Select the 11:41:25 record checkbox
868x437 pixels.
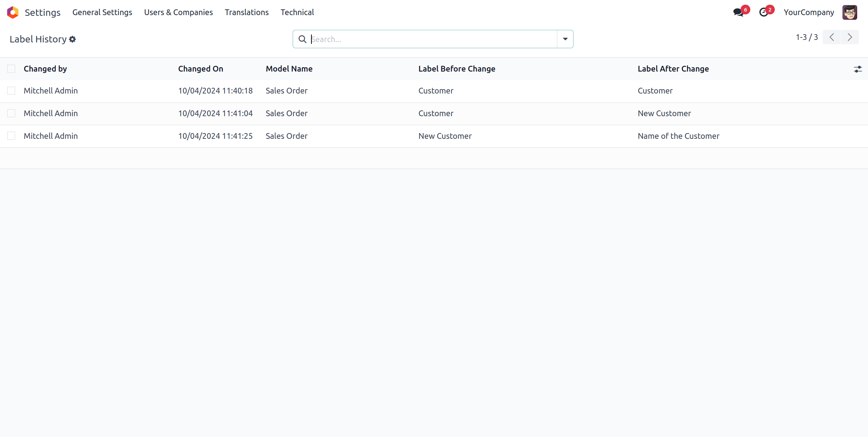(x=11, y=136)
